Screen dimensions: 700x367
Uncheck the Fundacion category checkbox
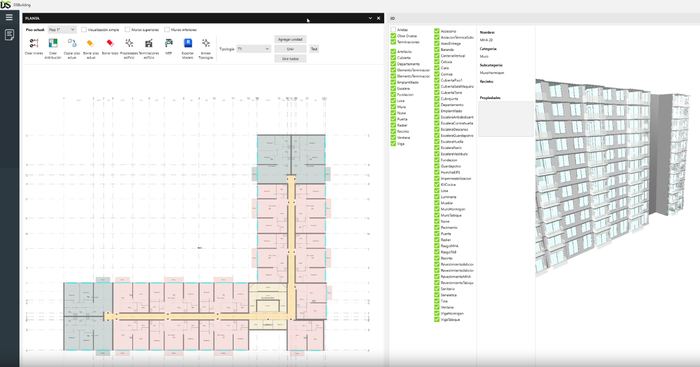pos(393,95)
